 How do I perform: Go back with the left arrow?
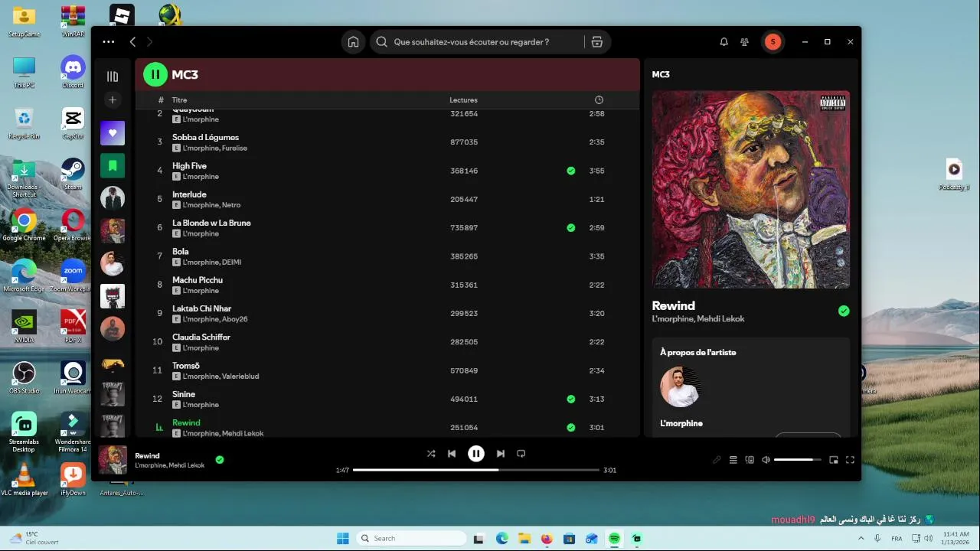click(132, 42)
